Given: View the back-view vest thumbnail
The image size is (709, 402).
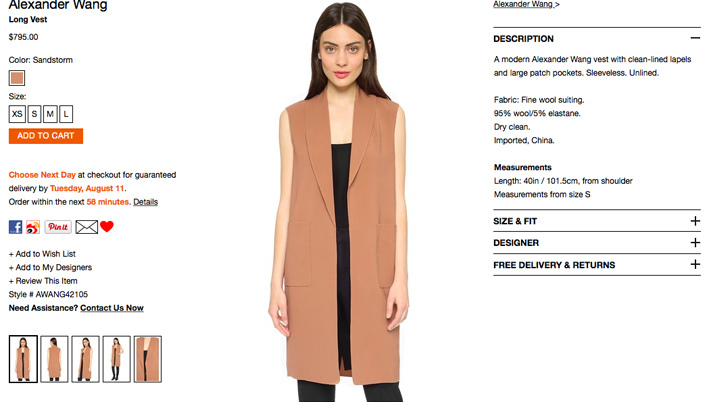Looking at the screenshot, I should pos(54,359).
